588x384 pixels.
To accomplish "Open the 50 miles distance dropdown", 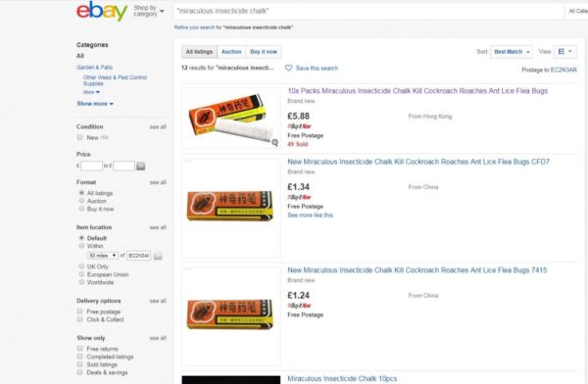I will pos(103,256).
